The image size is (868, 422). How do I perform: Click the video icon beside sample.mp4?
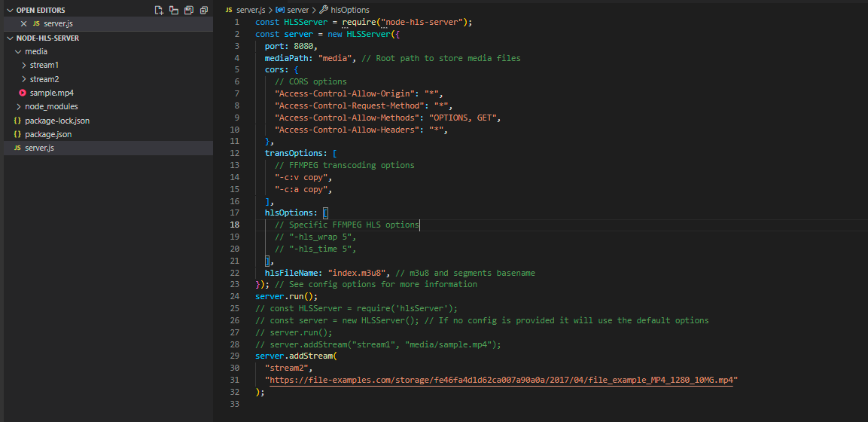pos(23,93)
